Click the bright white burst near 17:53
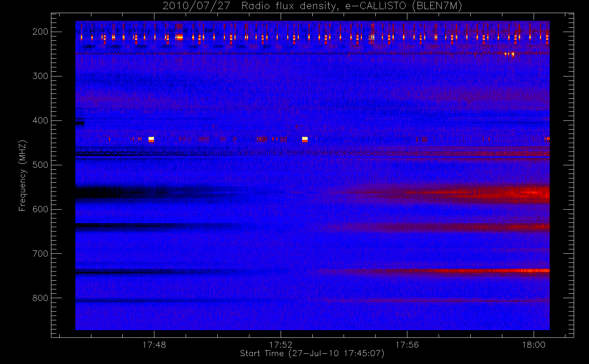The width and height of the screenshot is (589, 364). point(305,139)
